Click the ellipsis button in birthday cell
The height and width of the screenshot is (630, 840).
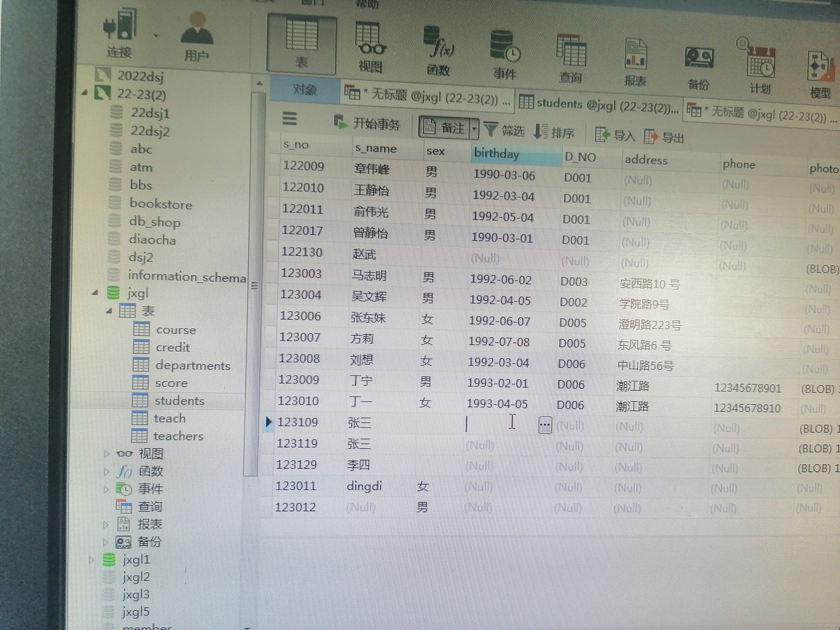coord(545,425)
